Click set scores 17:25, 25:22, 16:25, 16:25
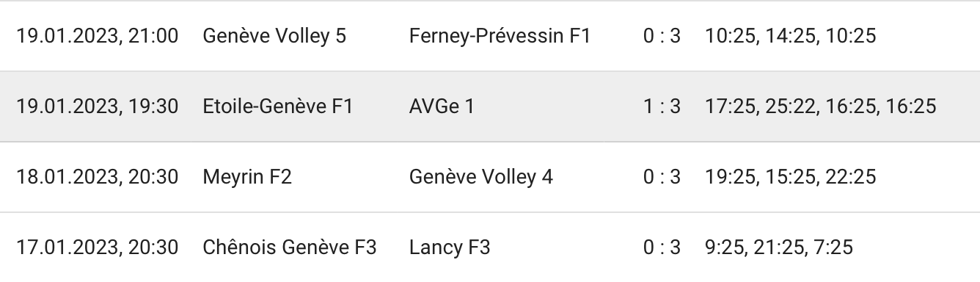This screenshot has height=282, width=980. coord(820,106)
